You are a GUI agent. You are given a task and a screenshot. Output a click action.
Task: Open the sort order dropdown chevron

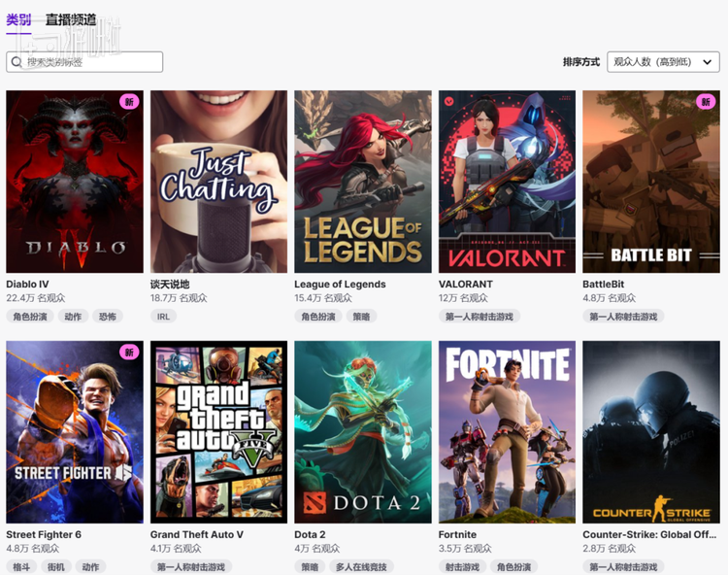[x=707, y=62]
